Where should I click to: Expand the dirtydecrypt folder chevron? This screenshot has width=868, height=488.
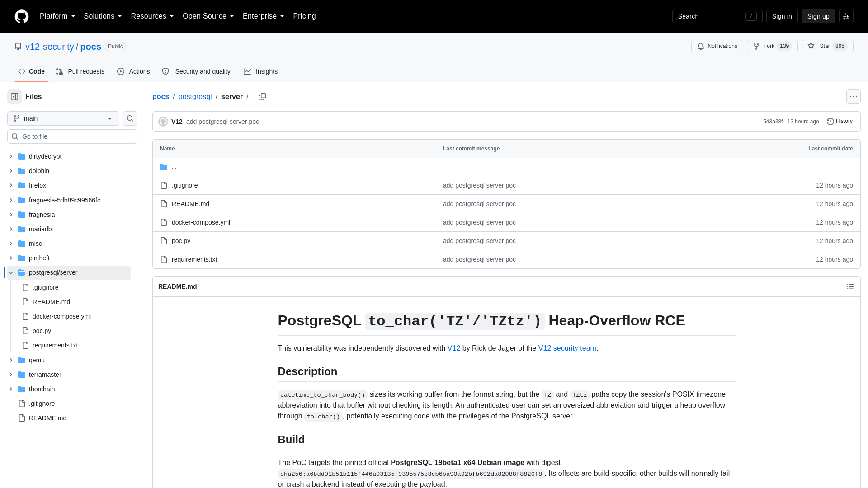click(11, 156)
